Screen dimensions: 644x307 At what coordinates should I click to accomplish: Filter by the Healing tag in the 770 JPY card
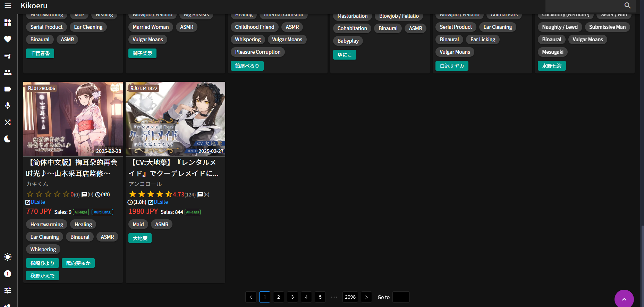pyautogui.click(x=83, y=225)
